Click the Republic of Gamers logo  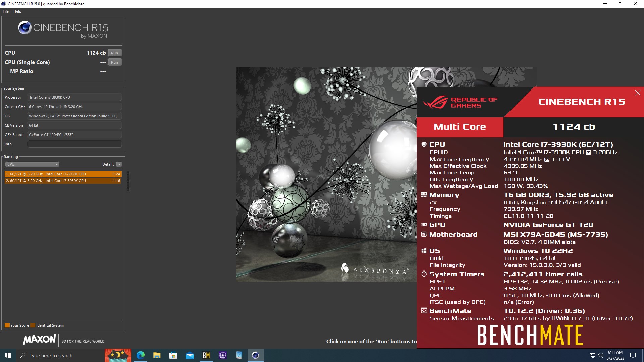point(460,102)
